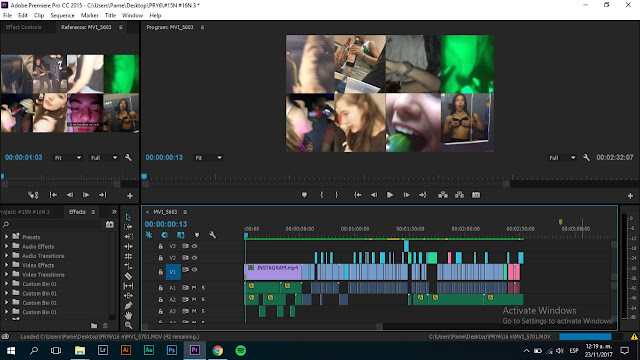640x360 pixels.
Task: Toggle lock on track A2
Action: [160, 300]
